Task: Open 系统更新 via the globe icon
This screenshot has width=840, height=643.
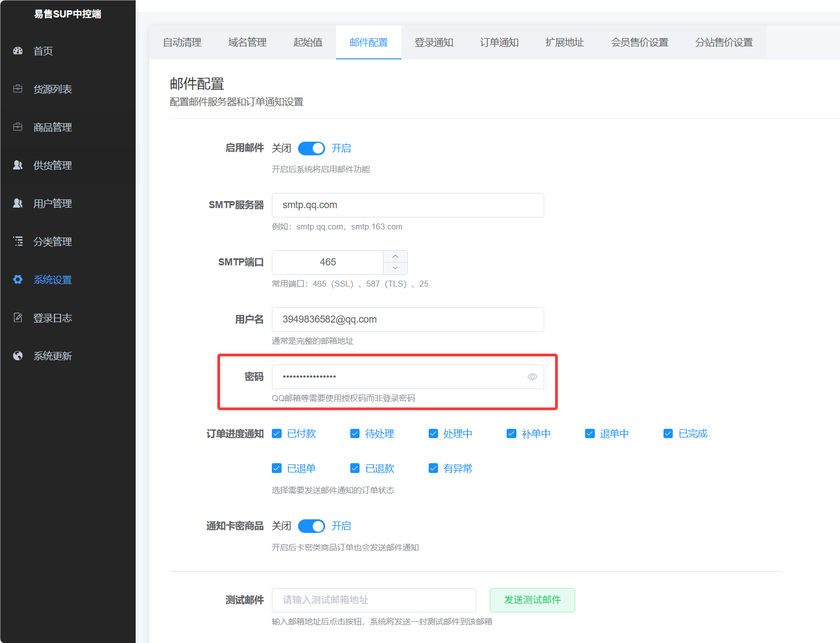Action: coord(18,356)
